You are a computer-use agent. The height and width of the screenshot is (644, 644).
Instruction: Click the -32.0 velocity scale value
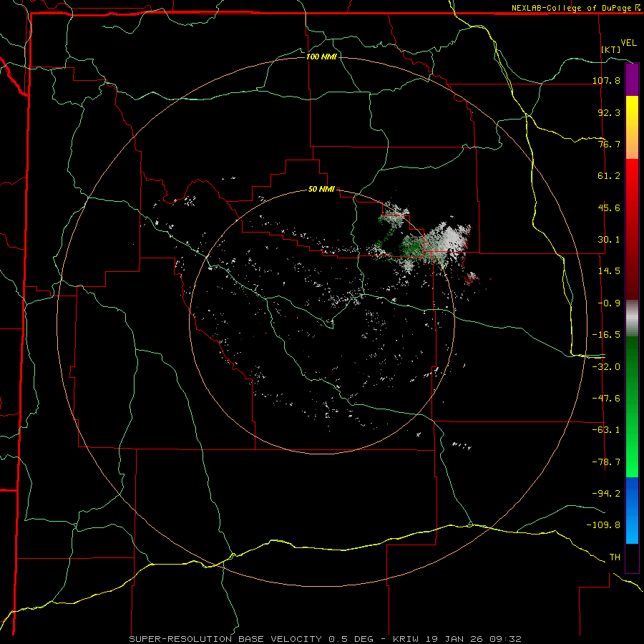(606, 366)
